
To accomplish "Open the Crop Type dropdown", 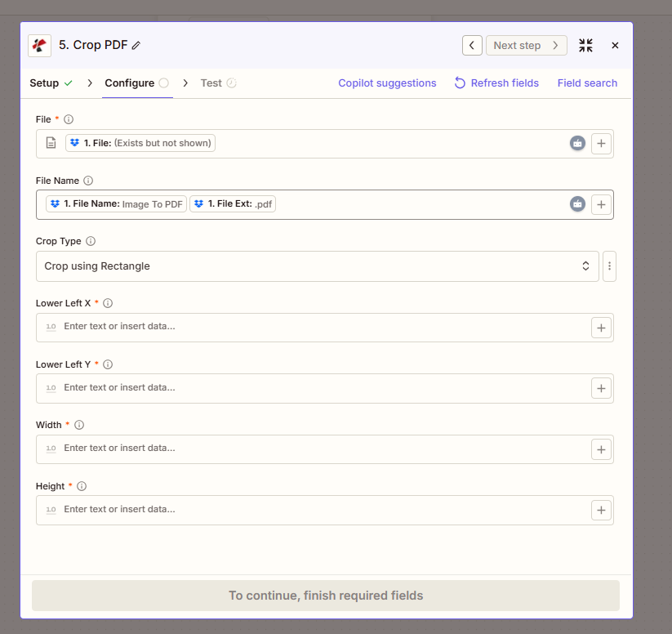I will [317, 266].
